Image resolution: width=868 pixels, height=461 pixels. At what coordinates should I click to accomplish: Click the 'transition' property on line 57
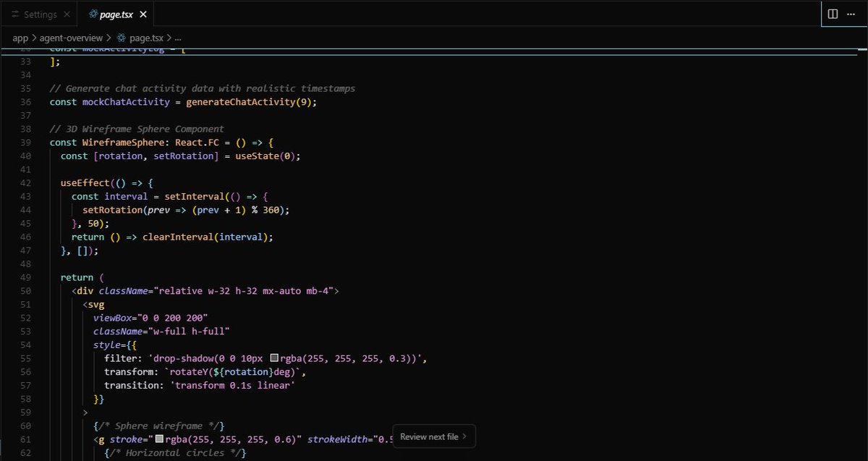coord(132,385)
